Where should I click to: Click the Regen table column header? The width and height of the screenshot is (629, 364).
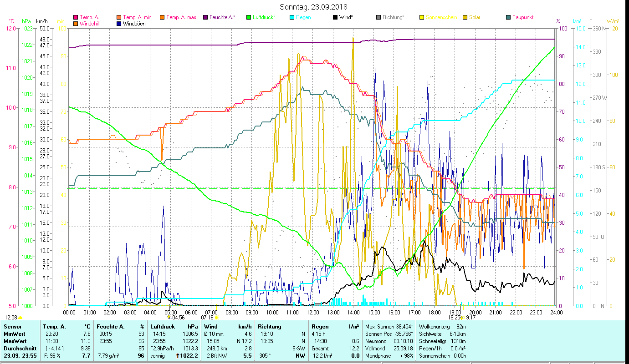320,327
